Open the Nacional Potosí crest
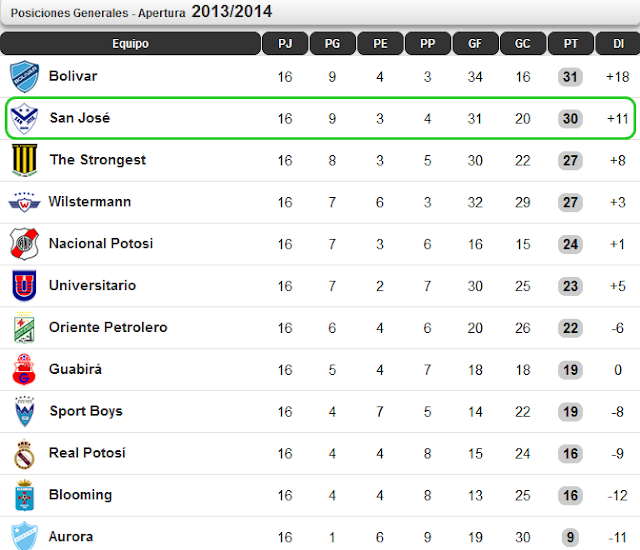Image resolution: width=640 pixels, height=550 pixels. pos(24,244)
